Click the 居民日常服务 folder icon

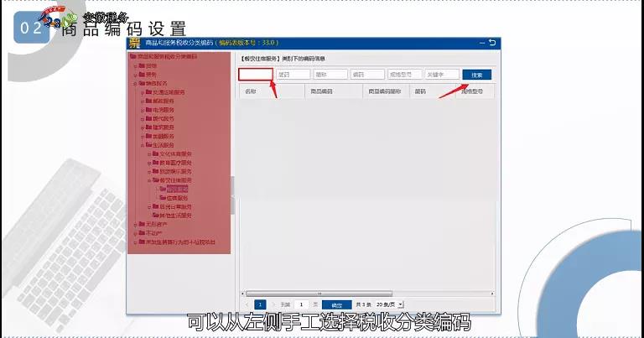pos(155,206)
